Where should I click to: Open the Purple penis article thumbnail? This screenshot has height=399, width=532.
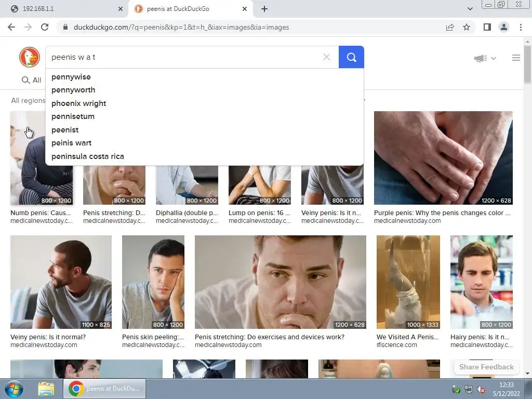click(443, 158)
